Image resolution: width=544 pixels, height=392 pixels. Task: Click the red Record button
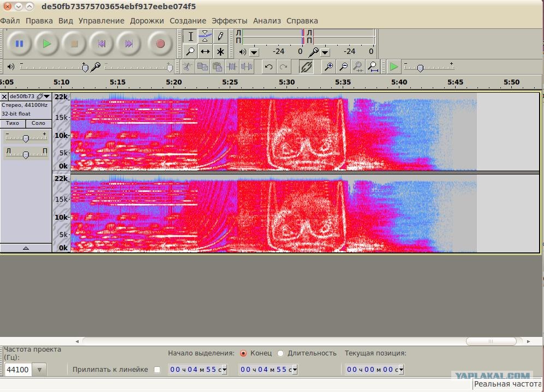[160, 44]
